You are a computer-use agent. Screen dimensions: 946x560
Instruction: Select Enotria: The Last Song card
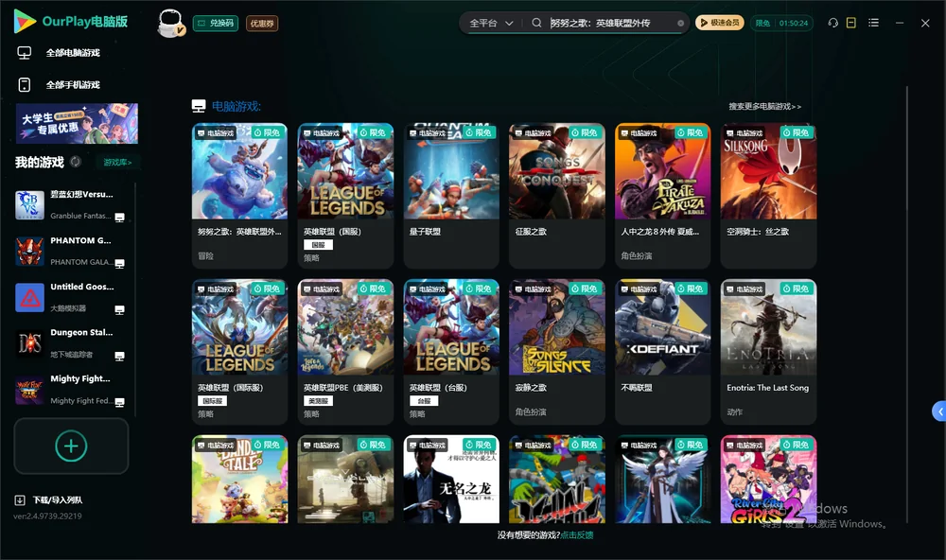click(x=768, y=352)
